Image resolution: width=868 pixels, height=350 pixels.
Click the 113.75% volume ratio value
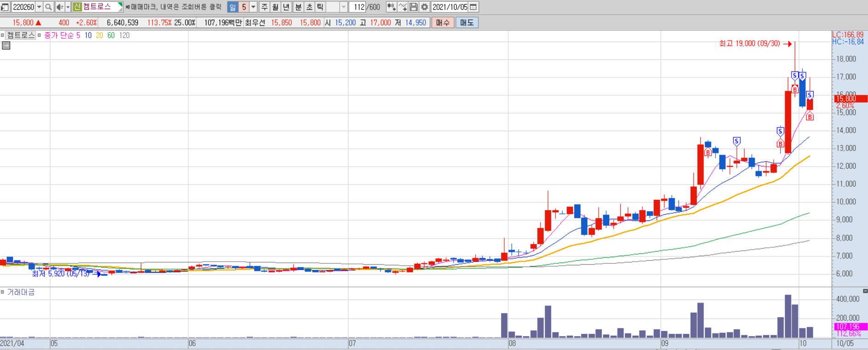tap(159, 23)
